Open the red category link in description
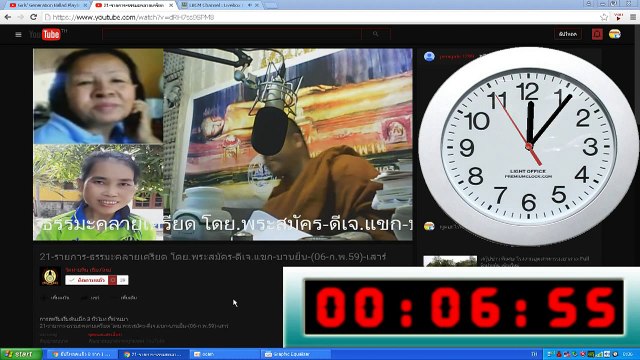 [105, 335]
